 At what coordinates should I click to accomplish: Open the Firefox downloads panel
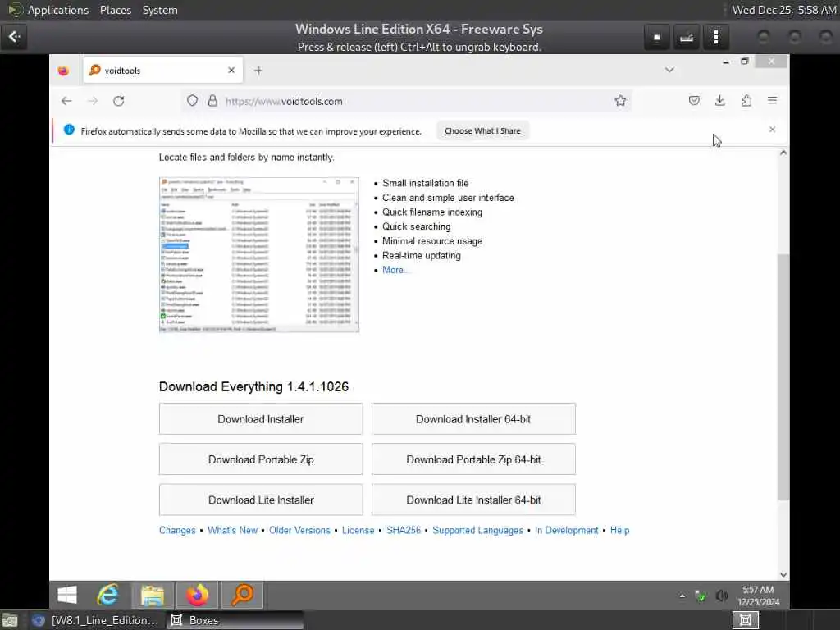pyautogui.click(x=720, y=101)
